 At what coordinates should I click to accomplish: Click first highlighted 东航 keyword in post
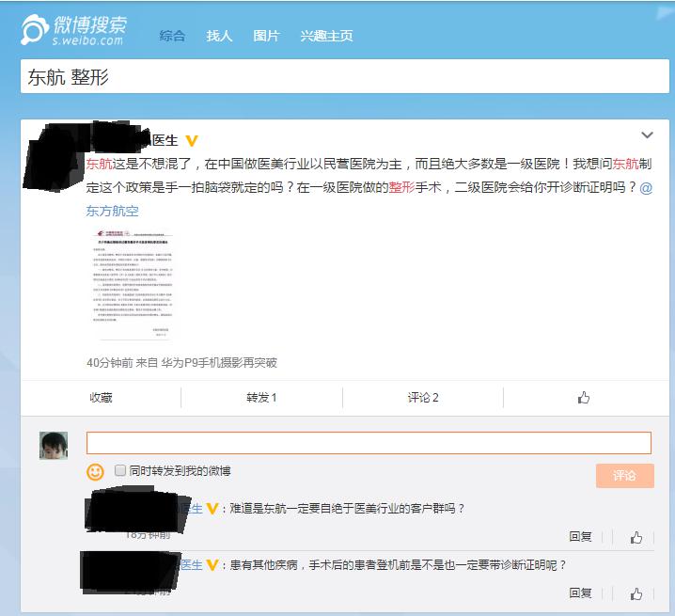click(x=99, y=164)
